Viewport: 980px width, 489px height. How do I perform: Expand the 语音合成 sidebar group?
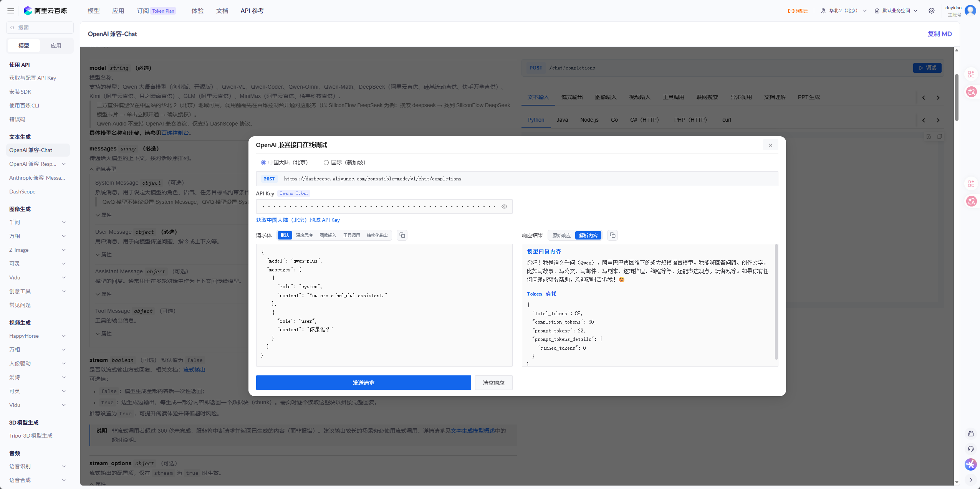(x=64, y=480)
